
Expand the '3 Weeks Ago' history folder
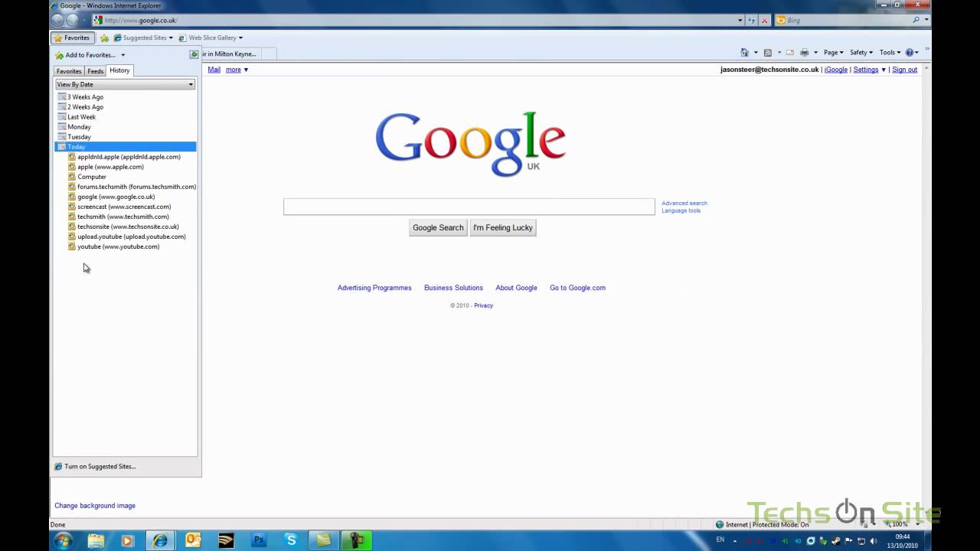click(85, 97)
